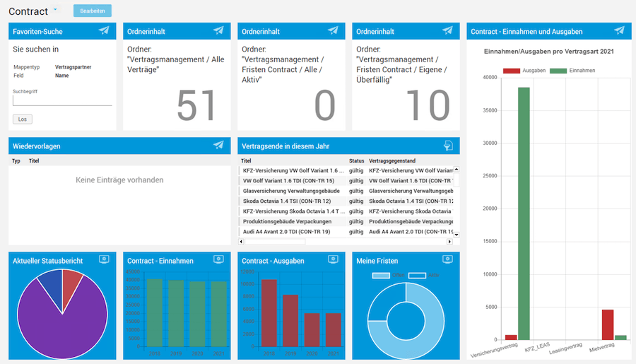The image size is (636, 364).
Task: Sort by Titel column in Vertragsende table
Action: tap(246, 160)
